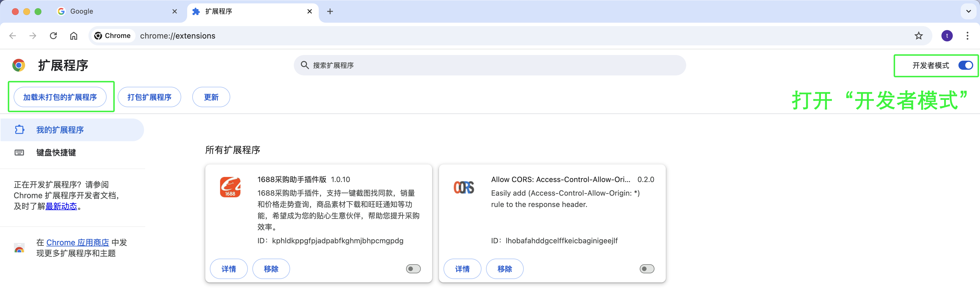Click the 加载未打包的扩展程序 button

coord(60,98)
